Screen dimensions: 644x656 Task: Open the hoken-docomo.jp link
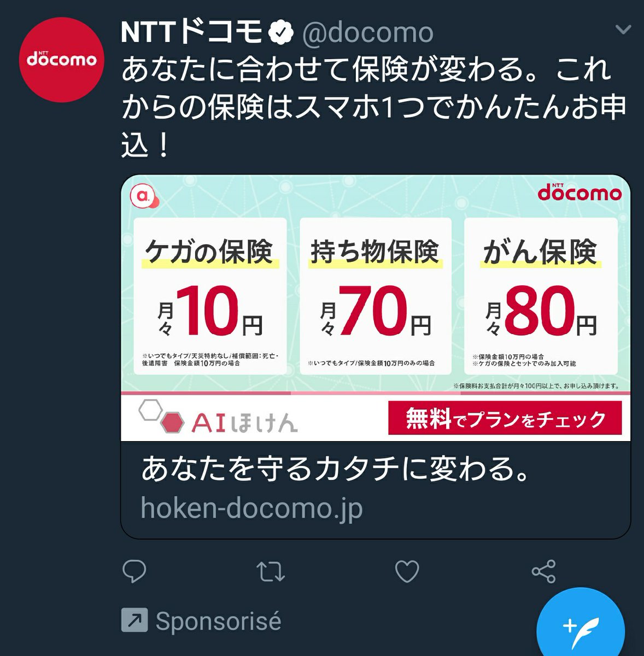(x=251, y=508)
